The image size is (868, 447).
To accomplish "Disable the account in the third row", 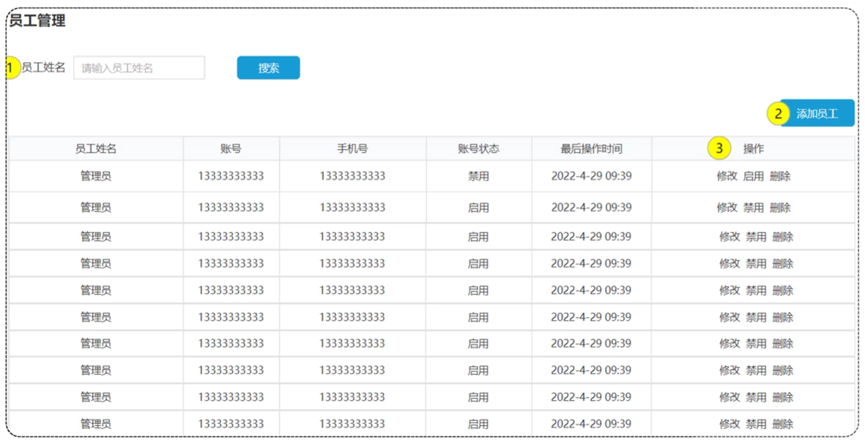I will (756, 237).
